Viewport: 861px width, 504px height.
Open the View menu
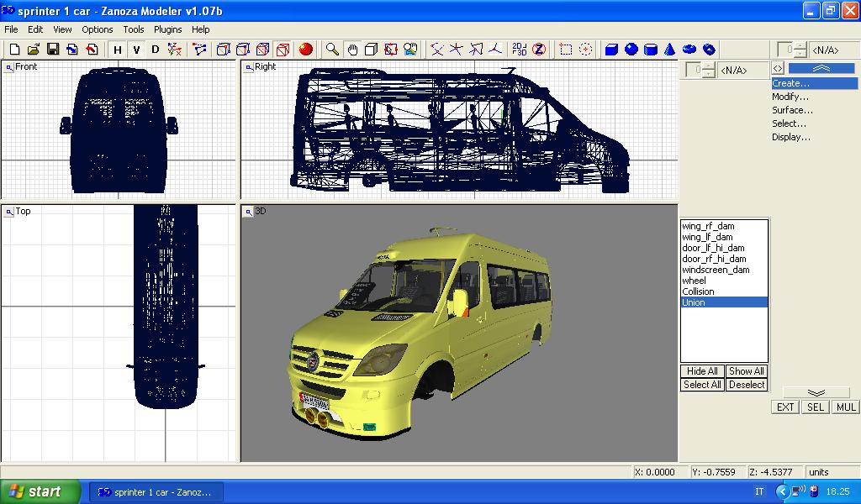62,29
